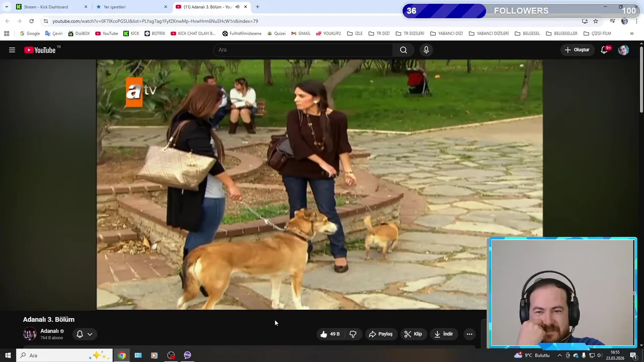This screenshot has width=644, height=362.
Task: Expand the İZLE bookmark folder
Action: coord(355,34)
